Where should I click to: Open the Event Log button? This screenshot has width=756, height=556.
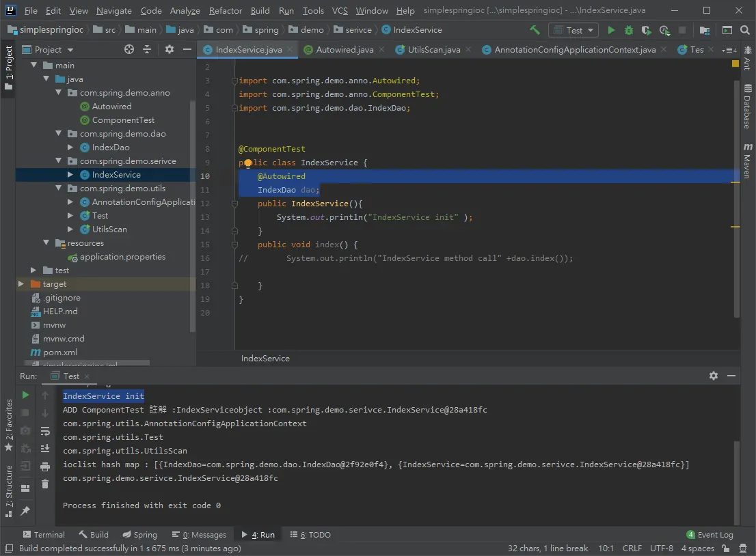[x=710, y=535]
